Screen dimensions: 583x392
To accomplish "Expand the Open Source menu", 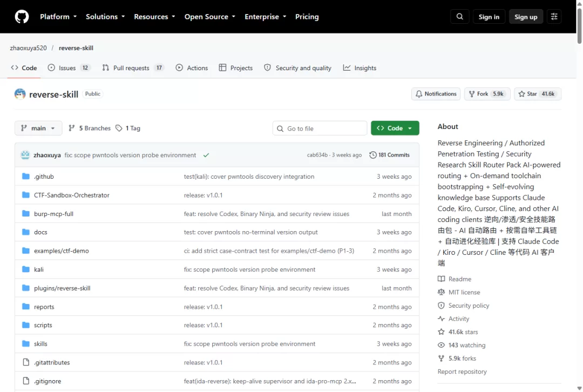I will click(x=209, y=17).
